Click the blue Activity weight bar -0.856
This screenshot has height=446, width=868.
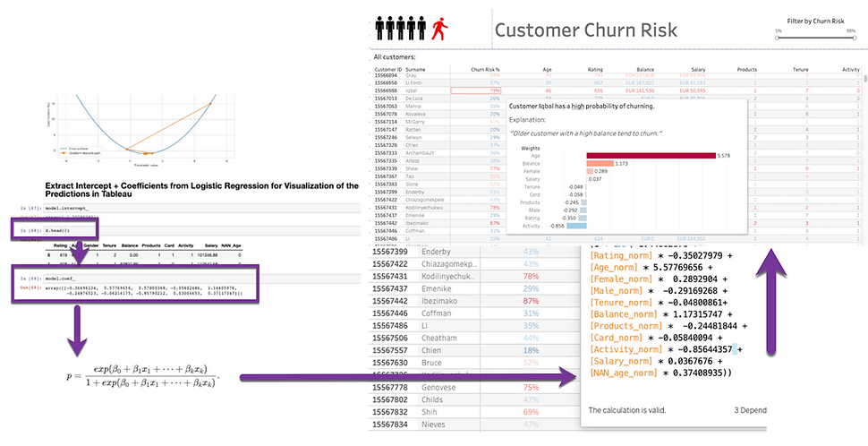click(576, 226)
